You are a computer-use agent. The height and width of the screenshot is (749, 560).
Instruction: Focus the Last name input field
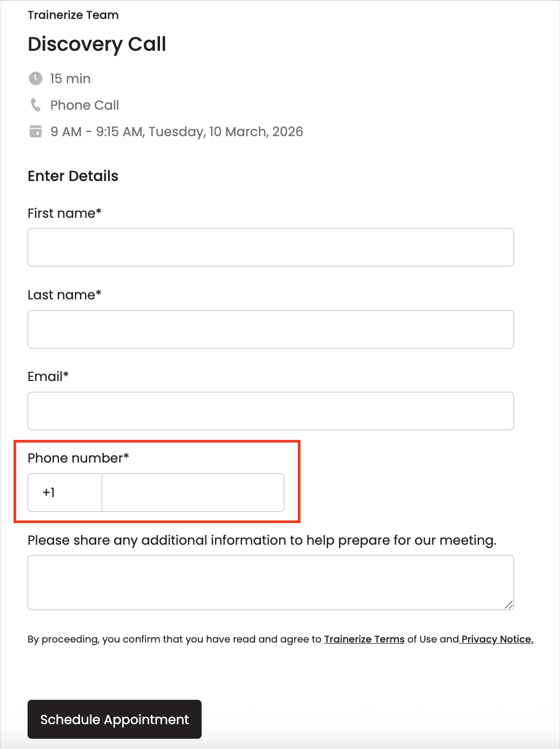point(270,329)
